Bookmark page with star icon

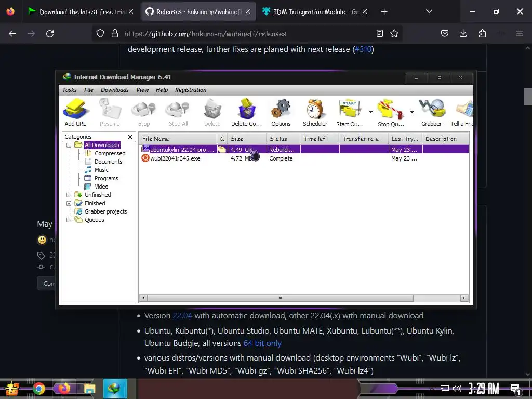pyautogui.click(x=394, y=33)
